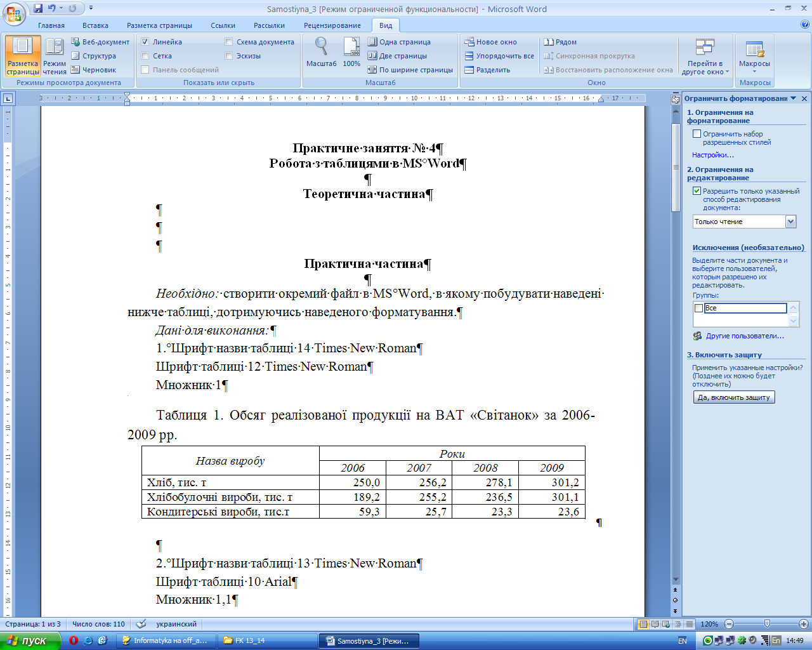
Task: Open the Вставка tab
Action: click(96, 25)
